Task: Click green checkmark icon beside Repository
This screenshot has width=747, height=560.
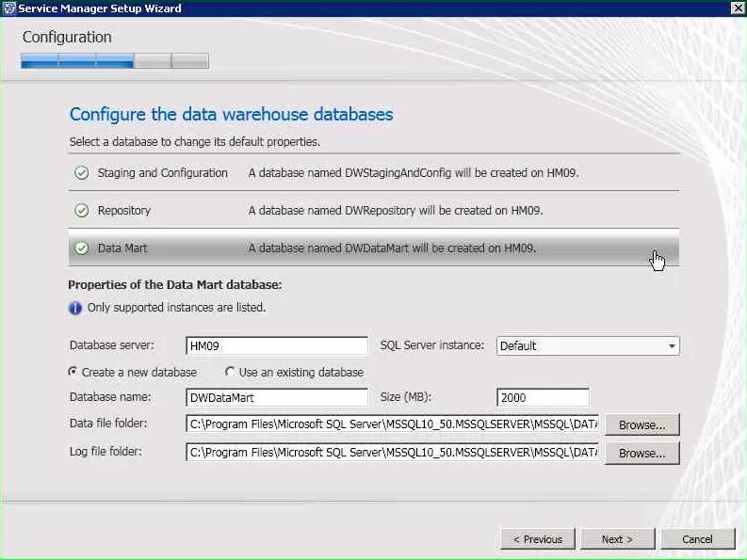Action: (x=81, y=211)
